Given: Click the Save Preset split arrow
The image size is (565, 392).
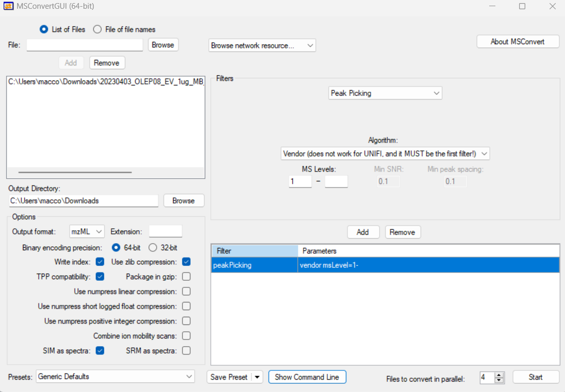Looking at the screenshot, I should (x=257, y=377).
